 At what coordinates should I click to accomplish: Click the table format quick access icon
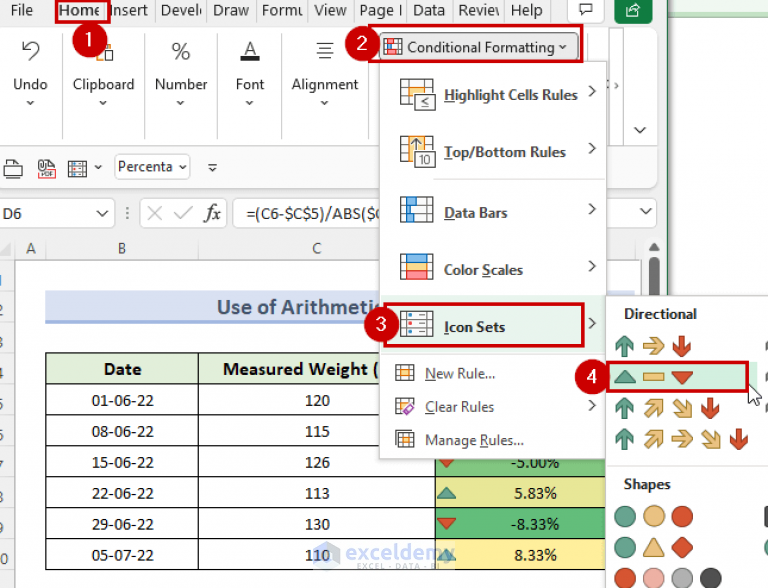(77, 168)
